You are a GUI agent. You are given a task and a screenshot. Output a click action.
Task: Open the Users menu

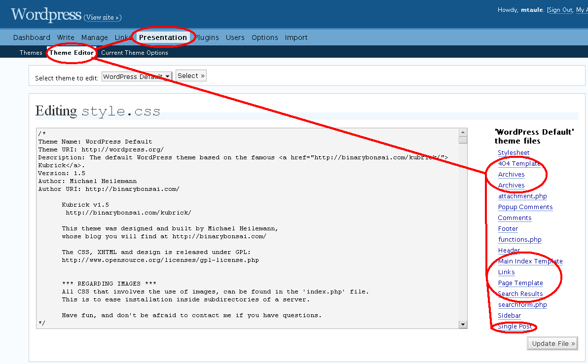coord(235,37)
